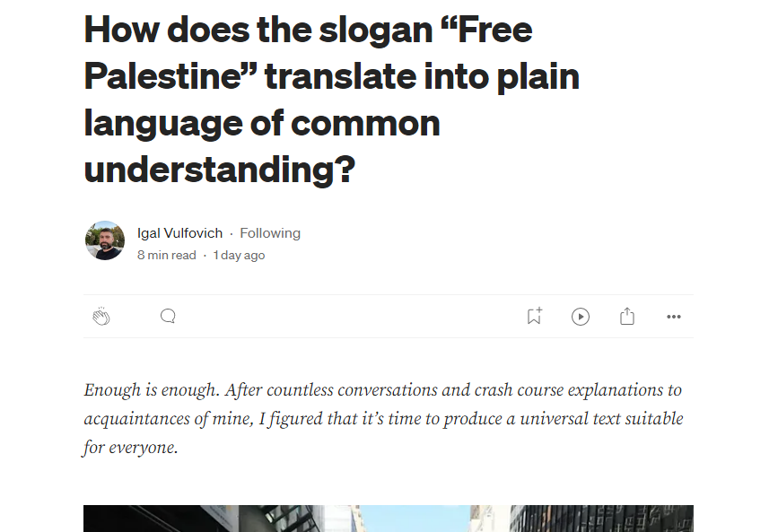Start listening with the play circle icon

tap(581, 317)
